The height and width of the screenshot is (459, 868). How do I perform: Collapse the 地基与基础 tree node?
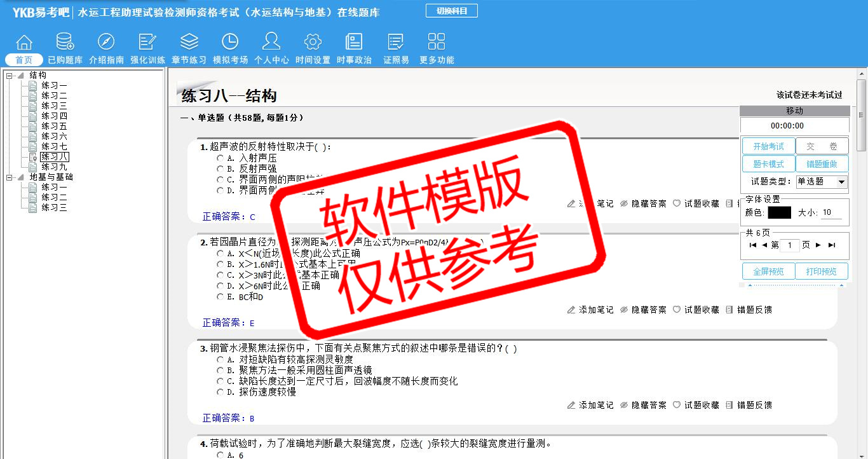(x=10, y=177)
